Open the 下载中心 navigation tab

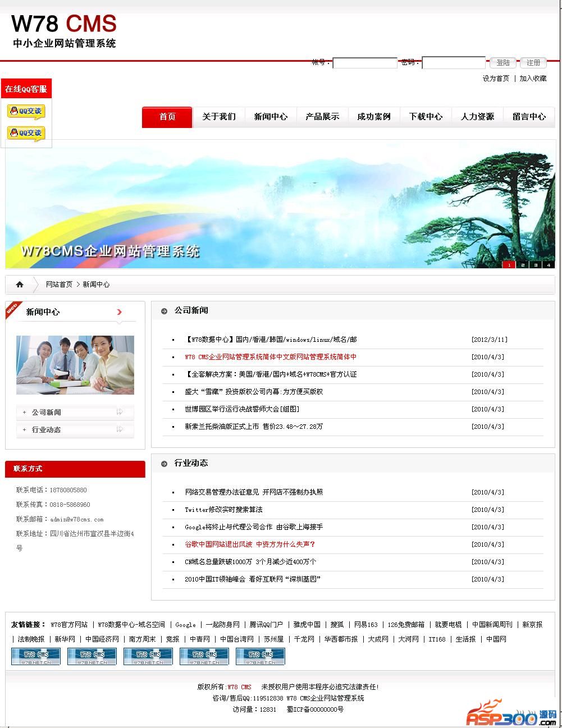(x=426, y=117)
